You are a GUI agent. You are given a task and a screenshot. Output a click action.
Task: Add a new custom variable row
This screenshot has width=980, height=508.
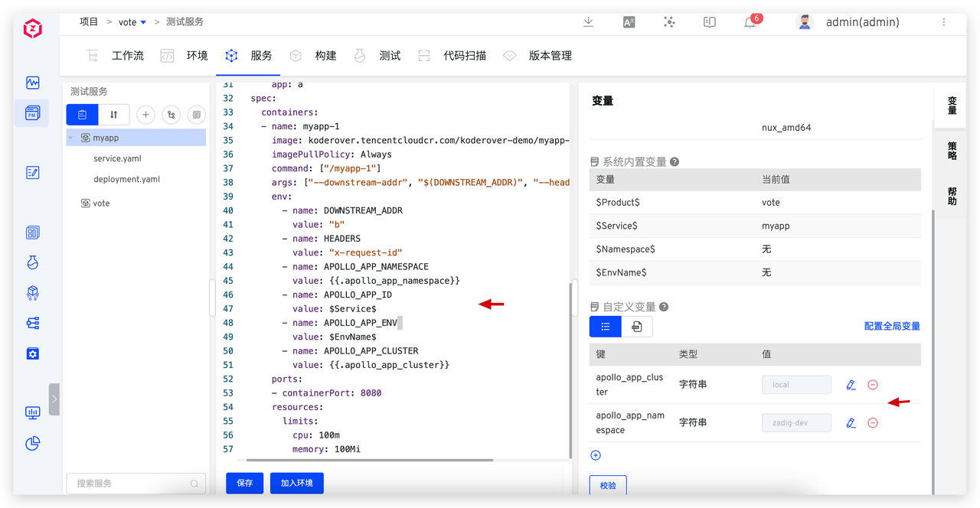[x=596, y=455]
